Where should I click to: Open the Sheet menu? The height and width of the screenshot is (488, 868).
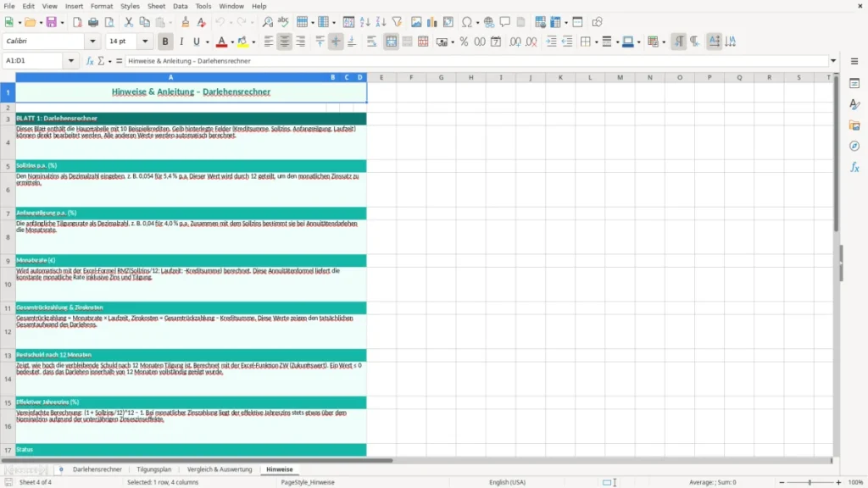(156, 6)
